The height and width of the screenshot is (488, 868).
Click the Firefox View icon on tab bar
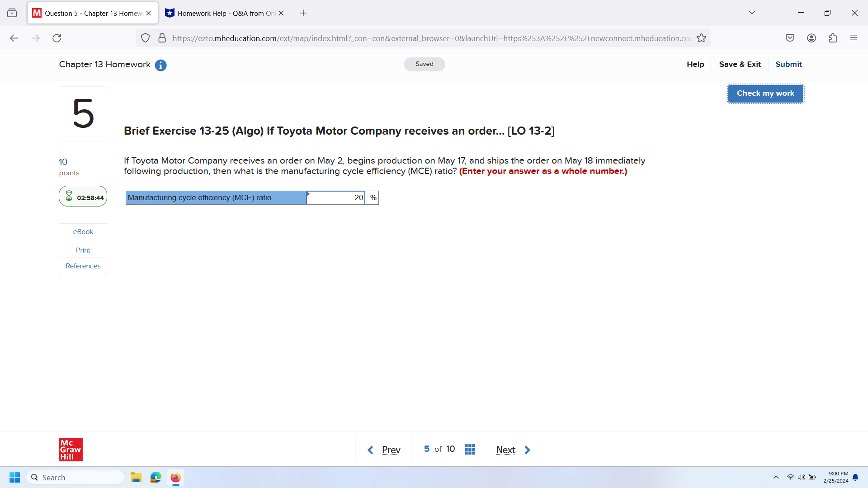tap(12, 13)
